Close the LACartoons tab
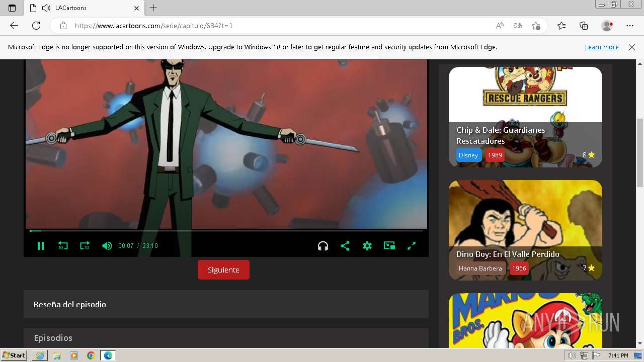Screen dimensions: 644x362 coord(136,8)
